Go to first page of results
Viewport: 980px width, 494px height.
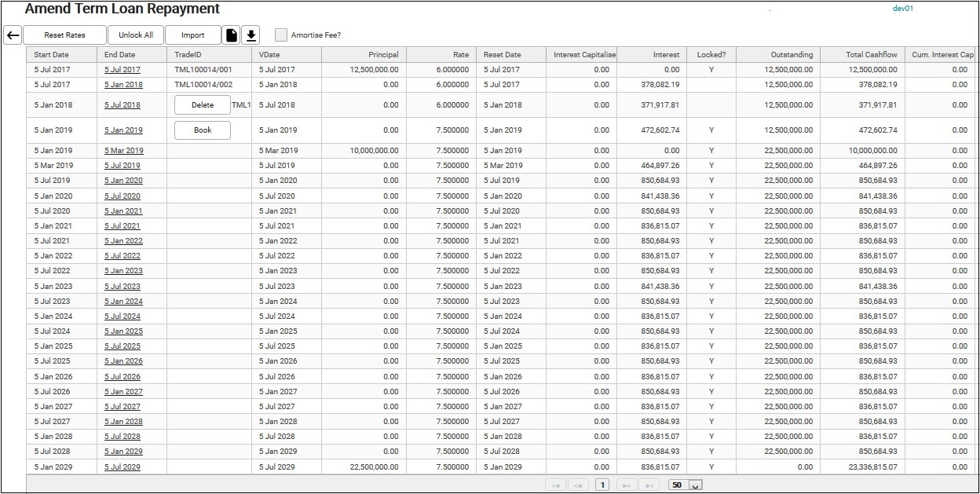pyautogui.click(x=556, y=485)
